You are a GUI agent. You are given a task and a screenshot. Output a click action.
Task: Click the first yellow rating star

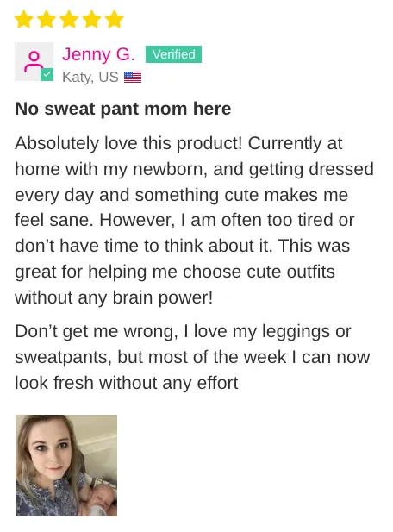point(24,19)
